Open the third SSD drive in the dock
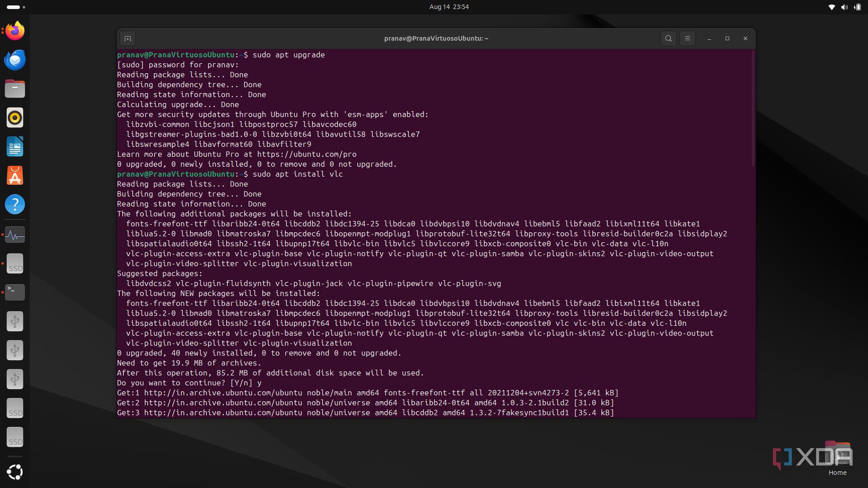This screenshot has width=868, height=488. pyautogui.click(x=15, y=437)
